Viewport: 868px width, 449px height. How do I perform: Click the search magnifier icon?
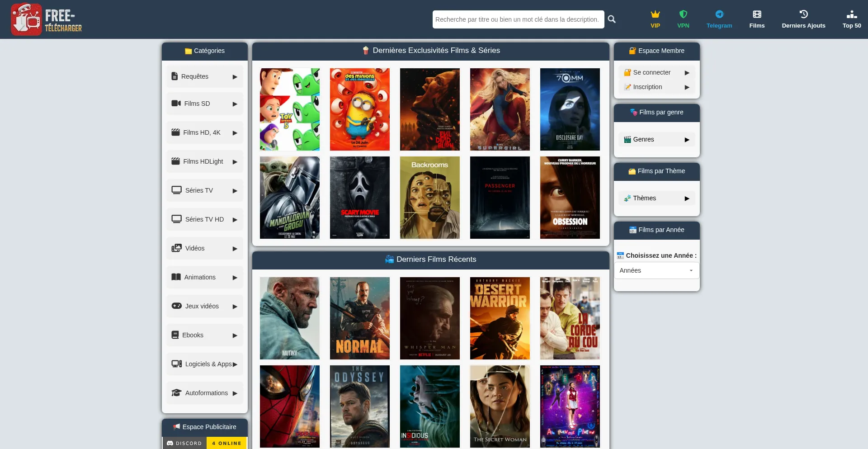(x=612, y=19)
